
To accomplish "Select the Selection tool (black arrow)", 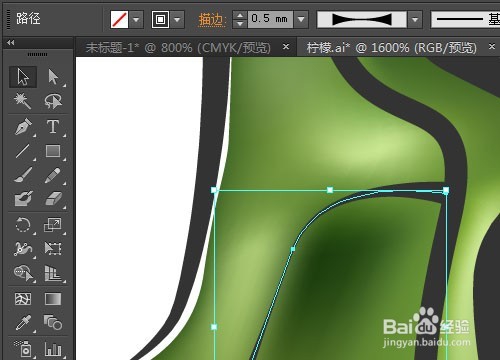I will point(23,77).
